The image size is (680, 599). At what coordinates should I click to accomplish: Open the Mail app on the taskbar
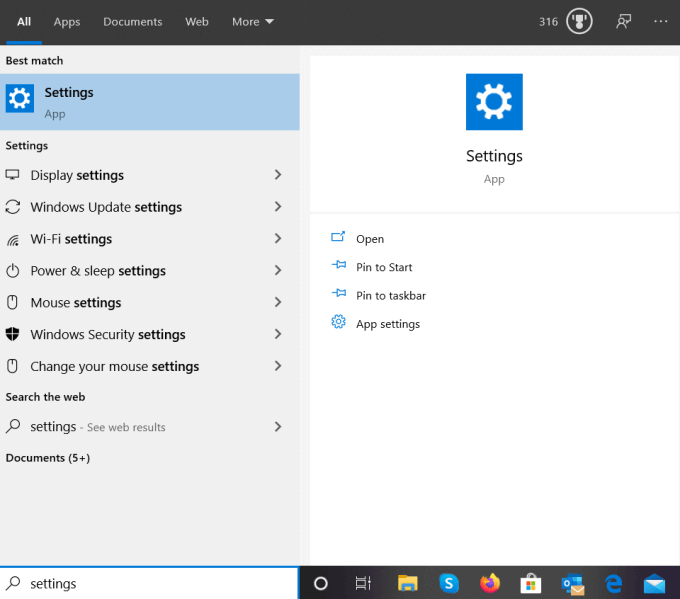(x=655, y=583)
